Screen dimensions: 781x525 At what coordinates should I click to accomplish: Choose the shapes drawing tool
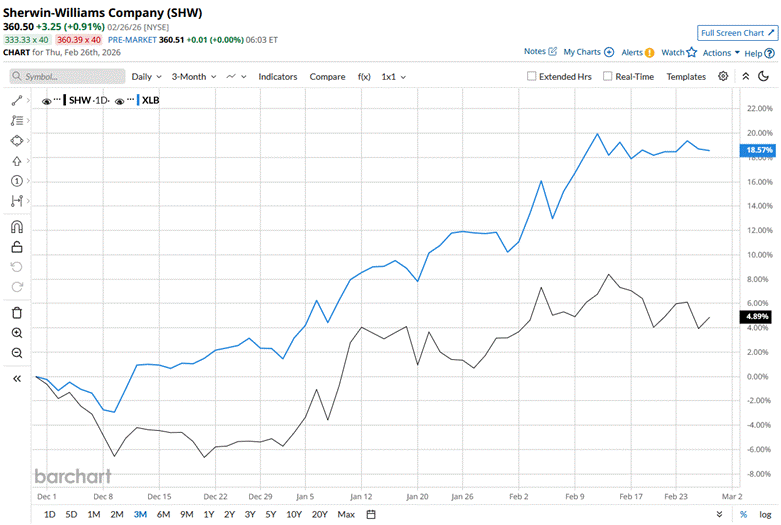pos(16,141)
